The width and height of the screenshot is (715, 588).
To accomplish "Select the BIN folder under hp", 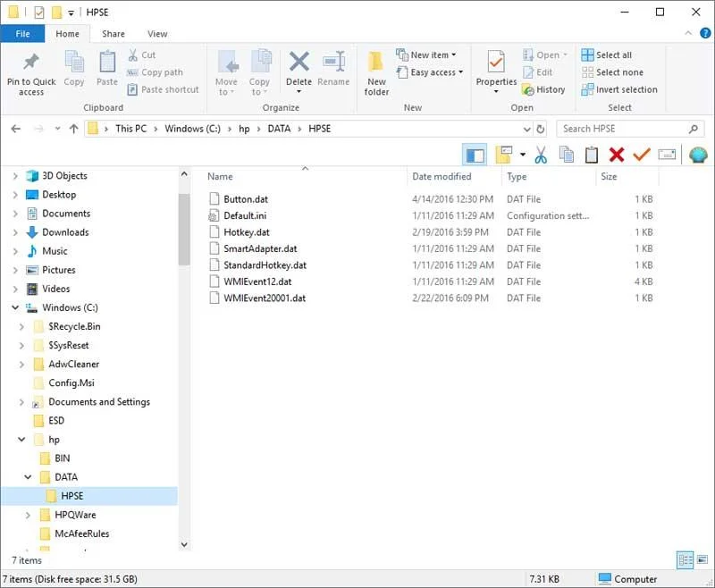I will coord(62,458).
